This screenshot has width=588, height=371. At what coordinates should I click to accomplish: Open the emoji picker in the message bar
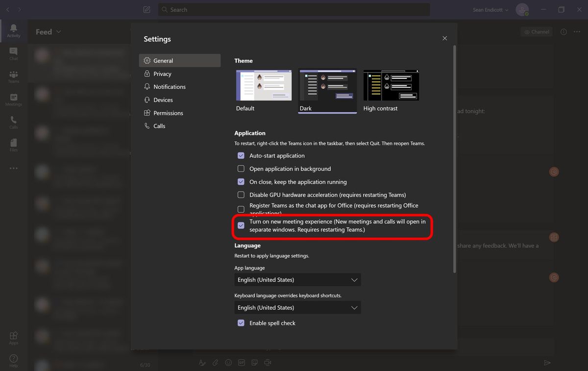tap(228, 363)
